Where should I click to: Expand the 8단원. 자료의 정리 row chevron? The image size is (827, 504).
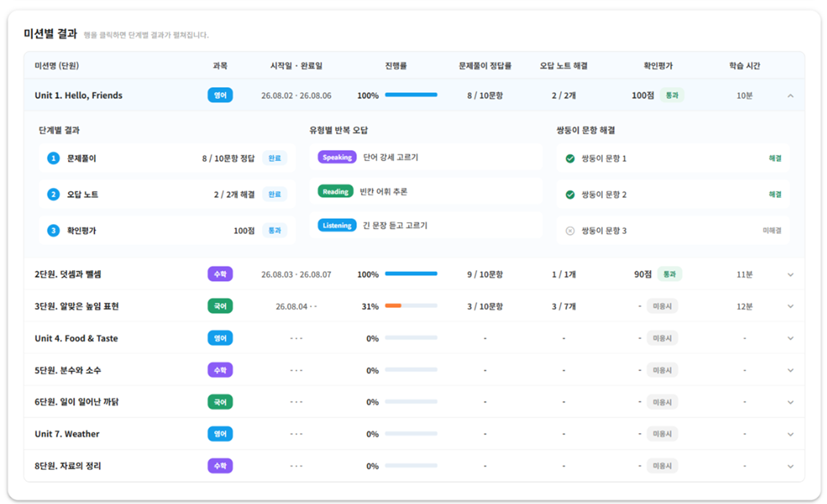coord(790,466)
